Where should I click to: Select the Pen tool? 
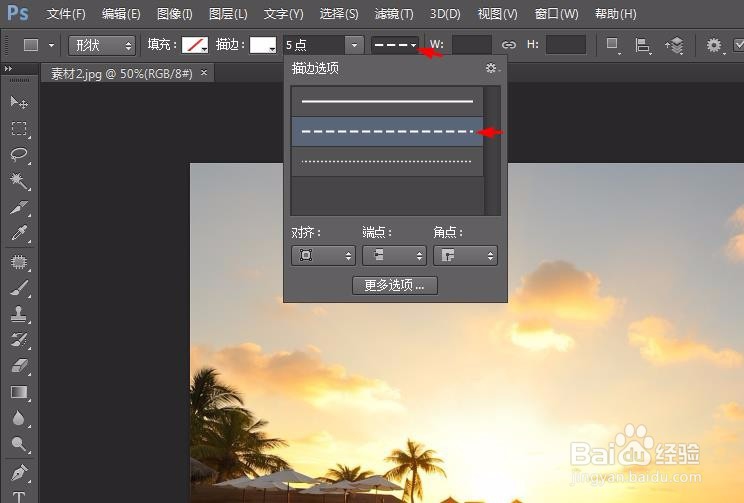click(x=19, y=473)
